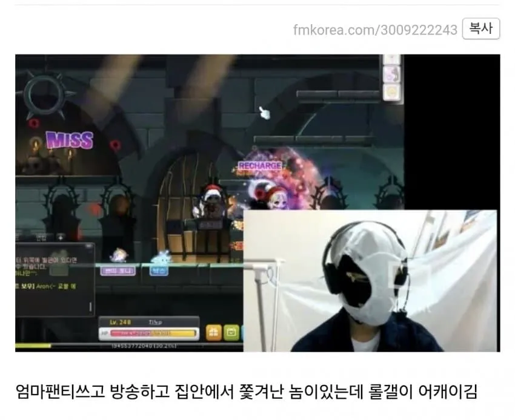Click the caption text below the image

(247, 391)
